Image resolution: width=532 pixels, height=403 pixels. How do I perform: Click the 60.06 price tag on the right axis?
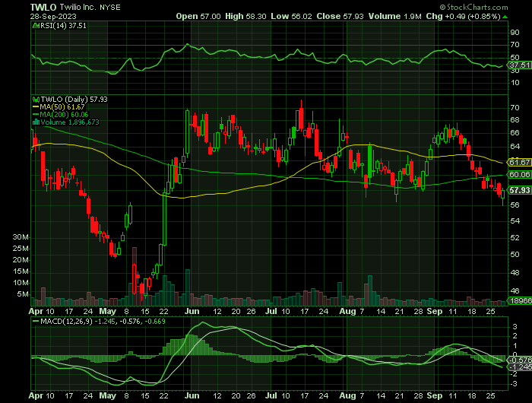(519, 175)
